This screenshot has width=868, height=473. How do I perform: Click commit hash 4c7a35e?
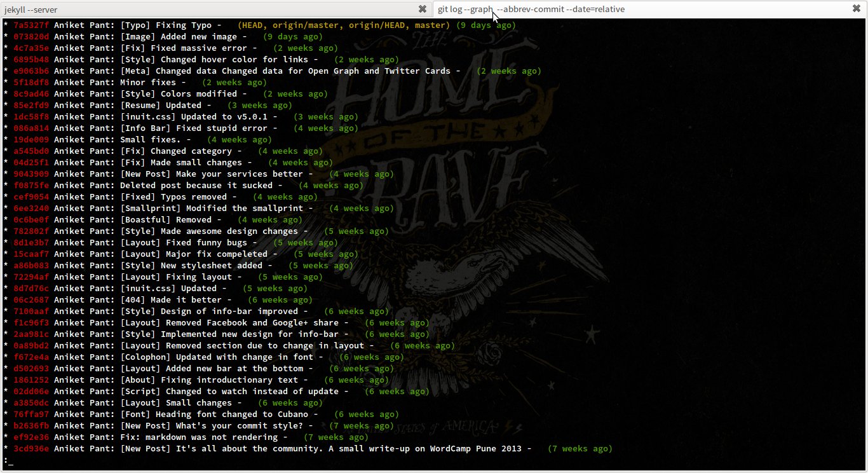[31, 48]
